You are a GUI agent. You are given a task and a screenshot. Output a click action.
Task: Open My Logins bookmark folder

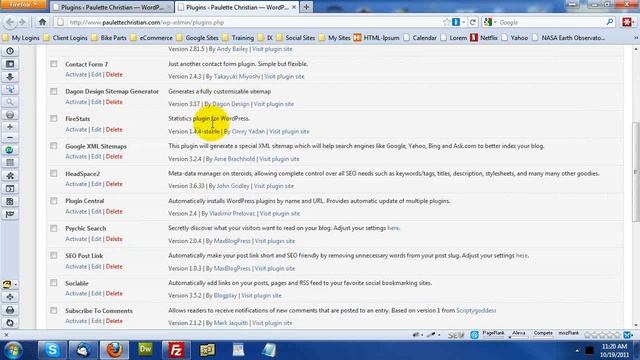tap(21, 38)
